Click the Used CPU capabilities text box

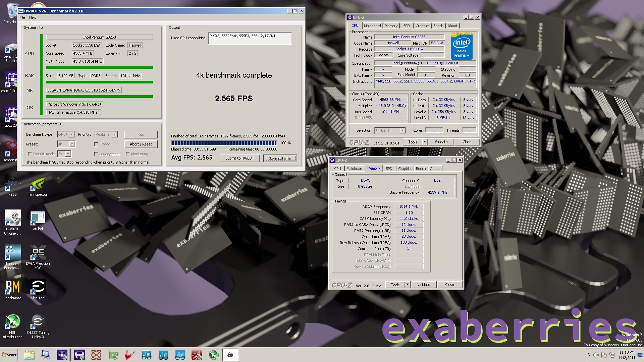(250, 38)
